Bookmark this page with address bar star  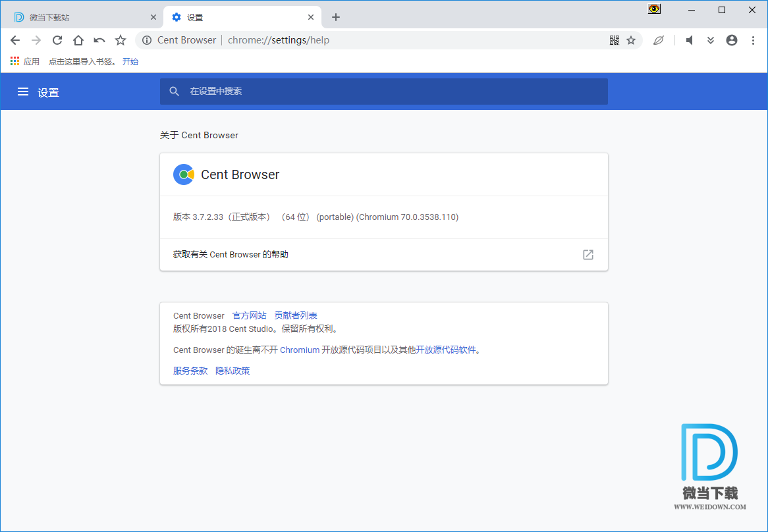point(631,40)
